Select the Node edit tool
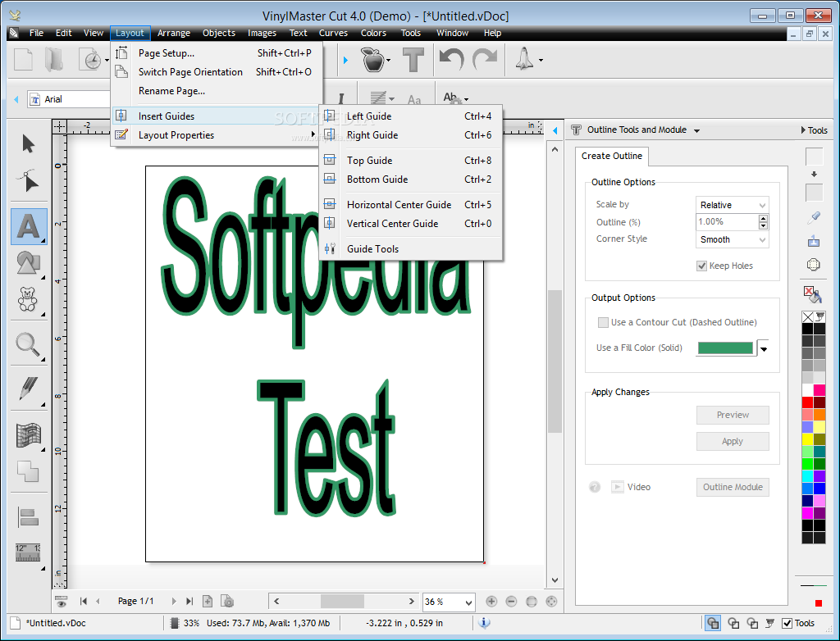The height and width of the screenshot is (641, 840). tap(29, 180)
